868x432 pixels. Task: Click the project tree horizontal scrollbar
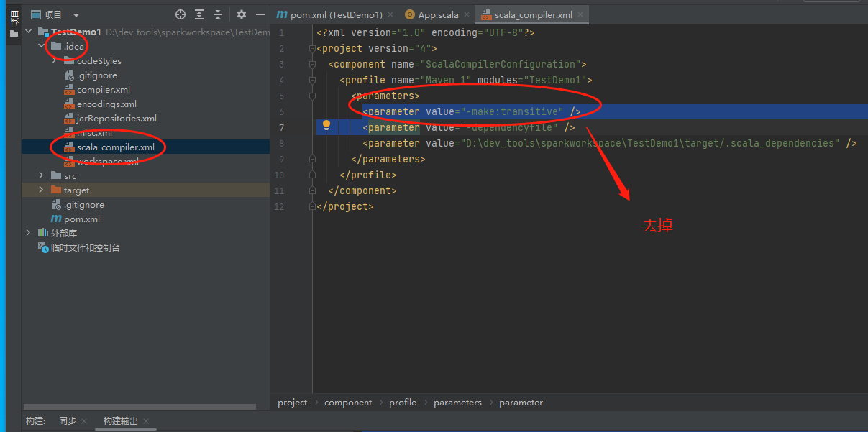tap(140, 407)
